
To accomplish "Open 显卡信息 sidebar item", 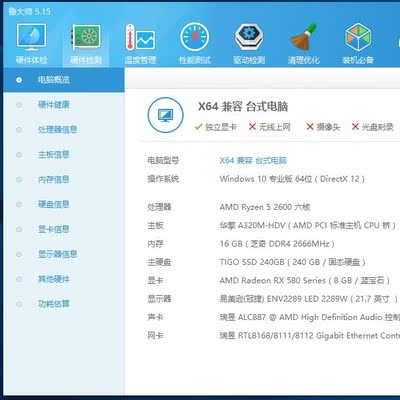I will [54, 229].
